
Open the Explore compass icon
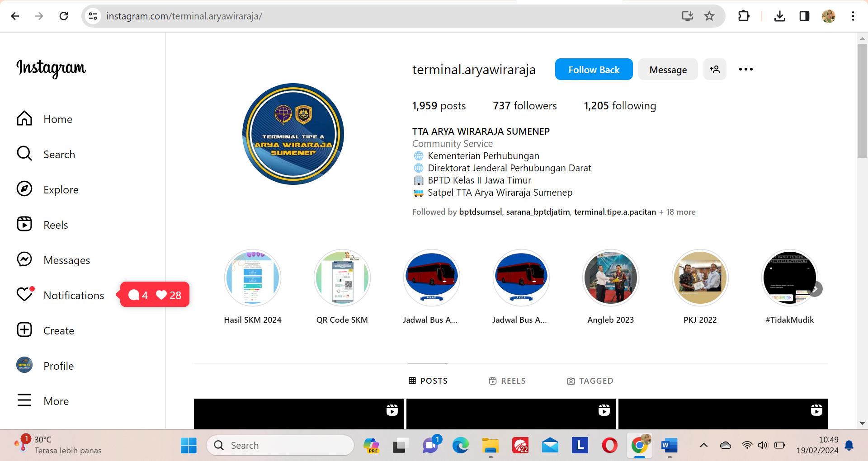pos(24,189)
